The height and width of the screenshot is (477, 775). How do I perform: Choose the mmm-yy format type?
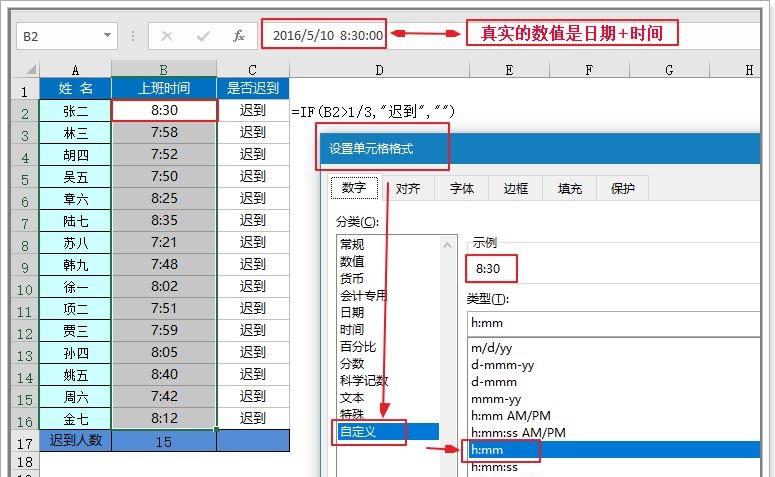click(x=496, y=399)
